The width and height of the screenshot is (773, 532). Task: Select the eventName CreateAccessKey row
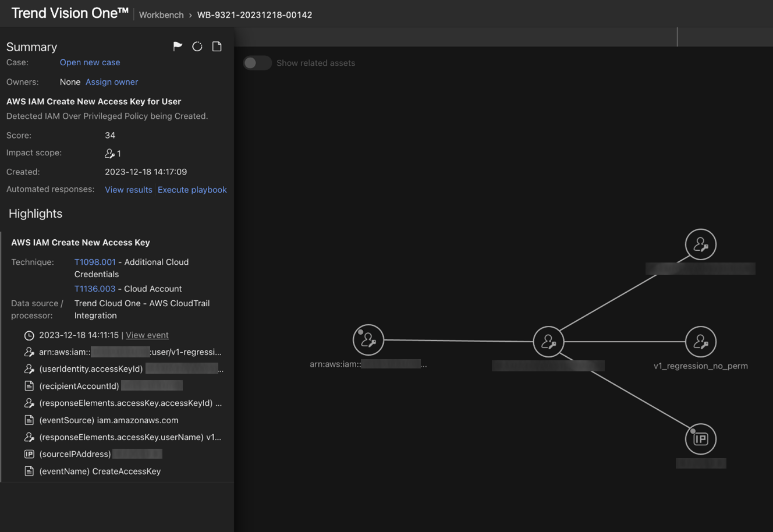pos(100,471)
